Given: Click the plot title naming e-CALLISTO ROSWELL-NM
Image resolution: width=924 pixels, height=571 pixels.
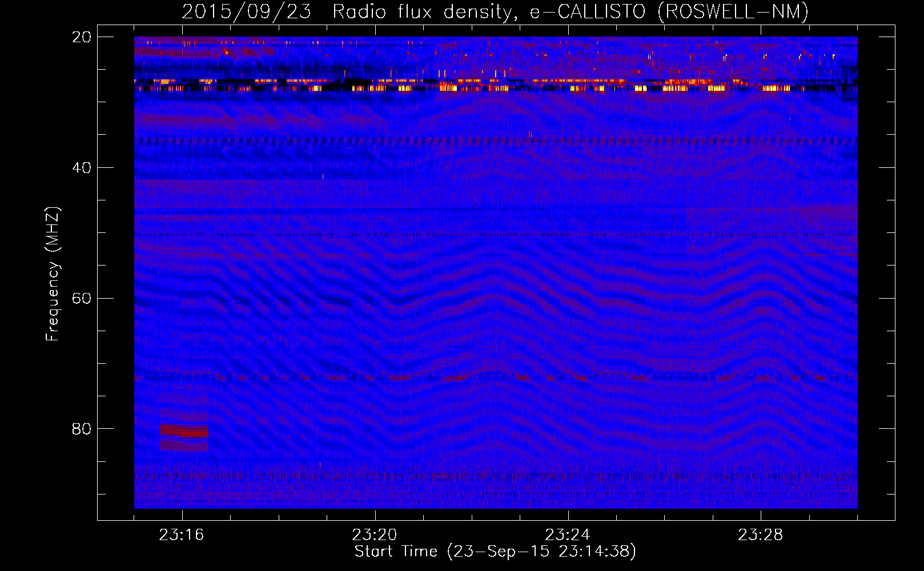Looking at the screenshot, I should click(495, 11).
